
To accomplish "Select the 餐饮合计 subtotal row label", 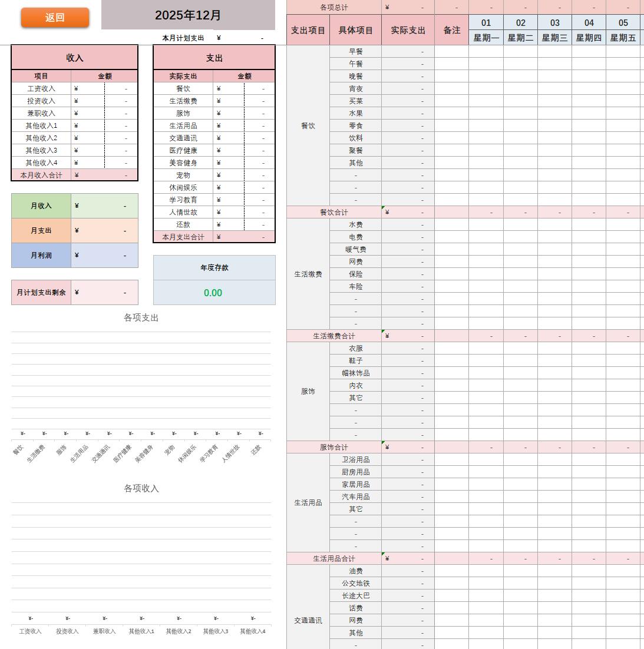I will (x=334, y=212).
